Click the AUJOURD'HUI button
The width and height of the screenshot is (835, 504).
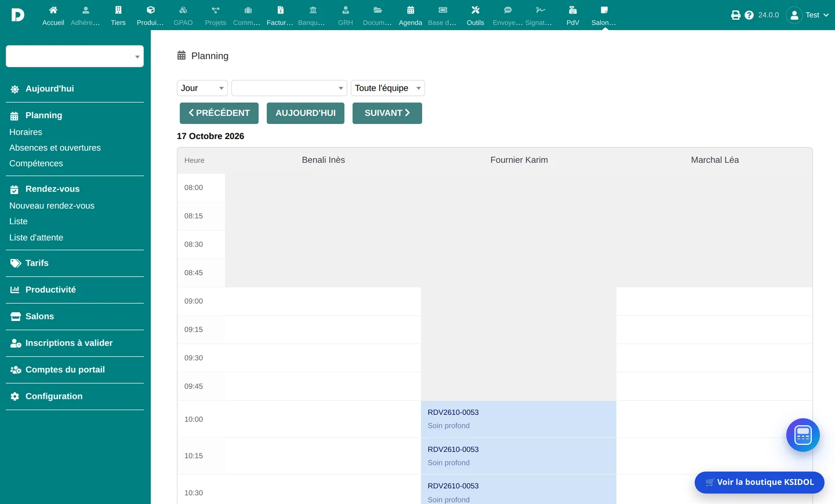306,113
